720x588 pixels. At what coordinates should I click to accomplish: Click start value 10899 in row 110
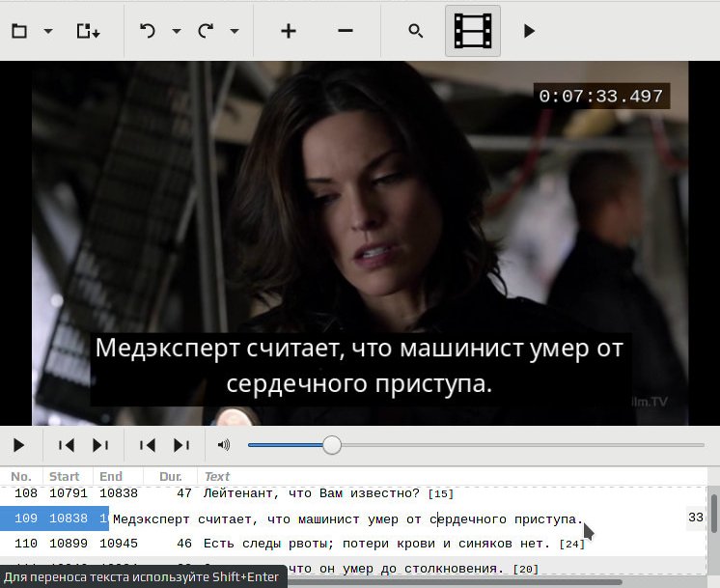click(69, 544)
